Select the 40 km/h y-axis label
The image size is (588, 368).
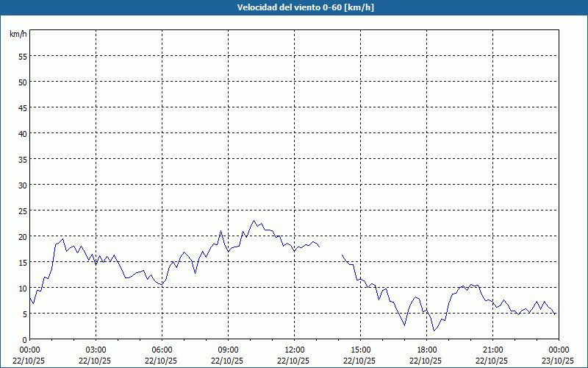23,133
